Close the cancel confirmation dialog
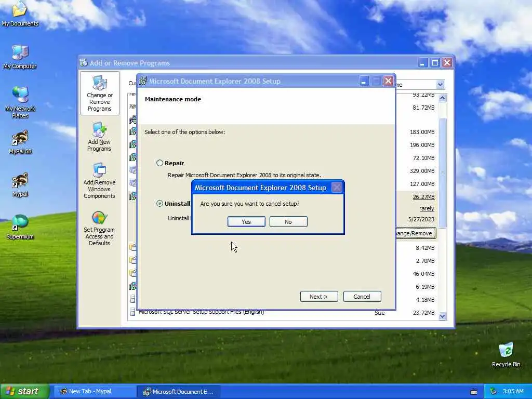532x399 pixels. coord(337,187)
